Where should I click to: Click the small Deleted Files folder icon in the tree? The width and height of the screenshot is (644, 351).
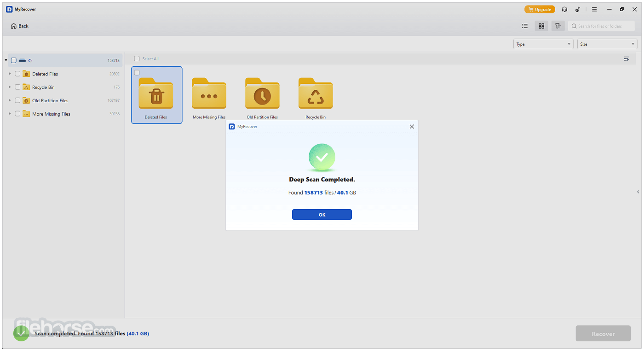coord(26,74)
